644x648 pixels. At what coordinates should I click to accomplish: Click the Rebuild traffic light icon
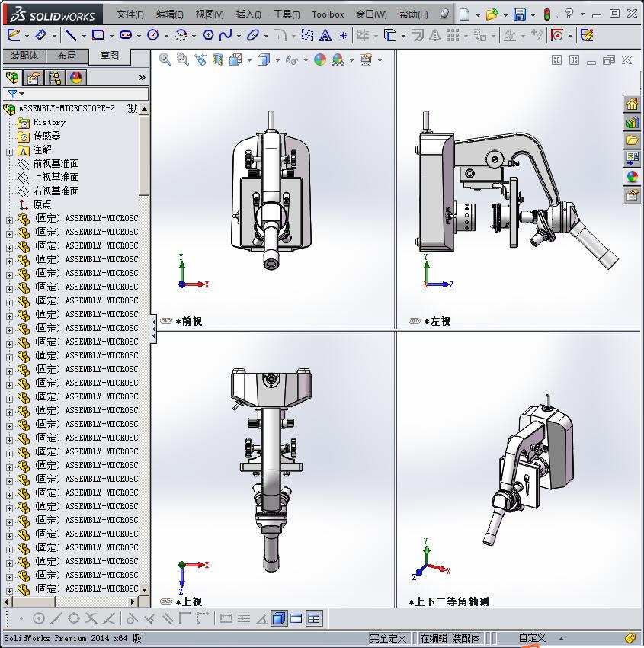point(547,14)
